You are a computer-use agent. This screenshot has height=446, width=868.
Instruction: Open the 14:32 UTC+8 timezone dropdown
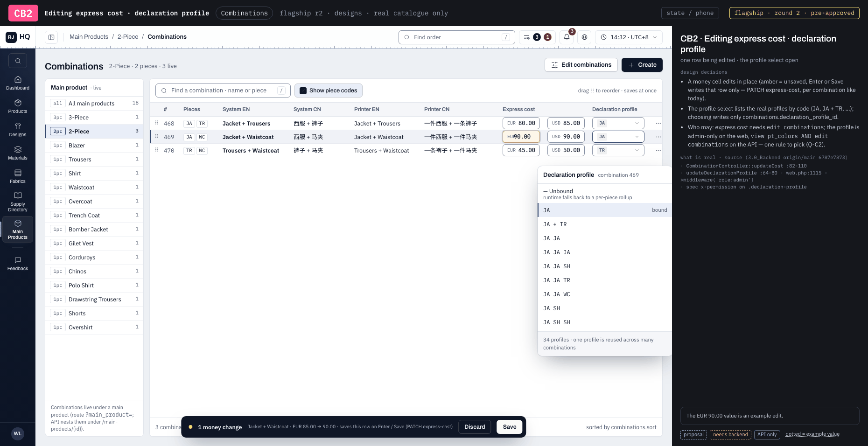(629, 37)
